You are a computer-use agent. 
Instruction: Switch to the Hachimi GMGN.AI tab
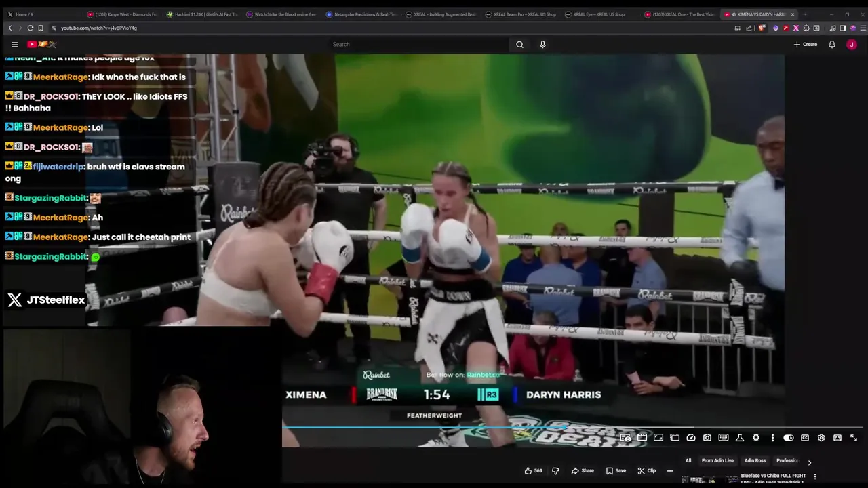pyautogui.click(x=202, y=14)
